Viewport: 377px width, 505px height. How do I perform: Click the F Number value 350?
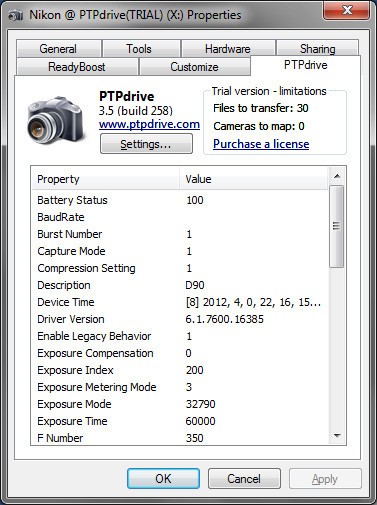pos(195,438)
